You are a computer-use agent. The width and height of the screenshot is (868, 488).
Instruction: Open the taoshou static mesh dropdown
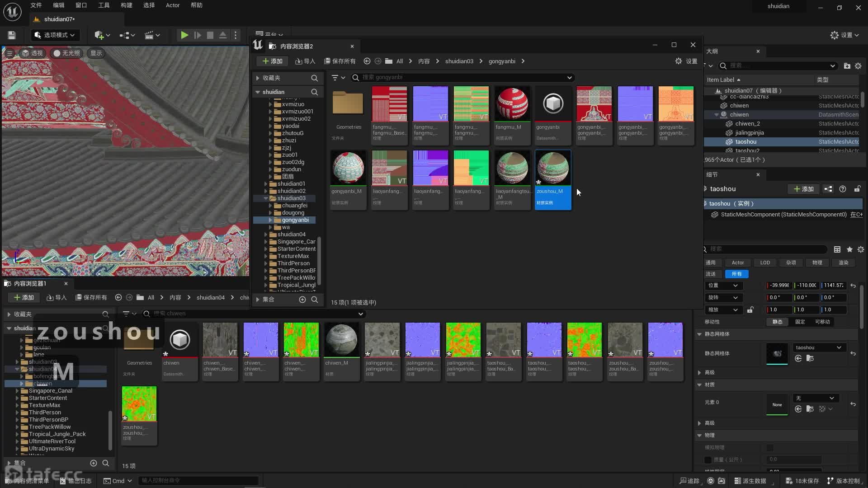click(819, 347)
